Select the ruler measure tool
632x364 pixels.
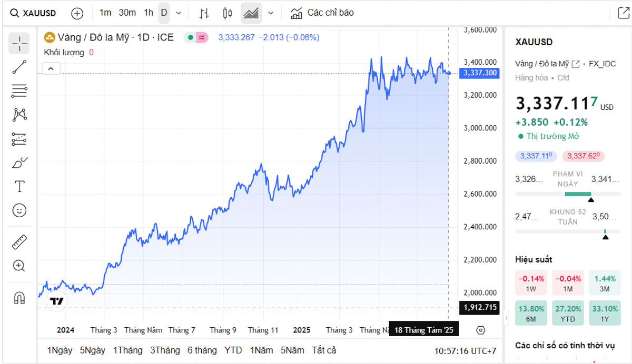(19, 242)
